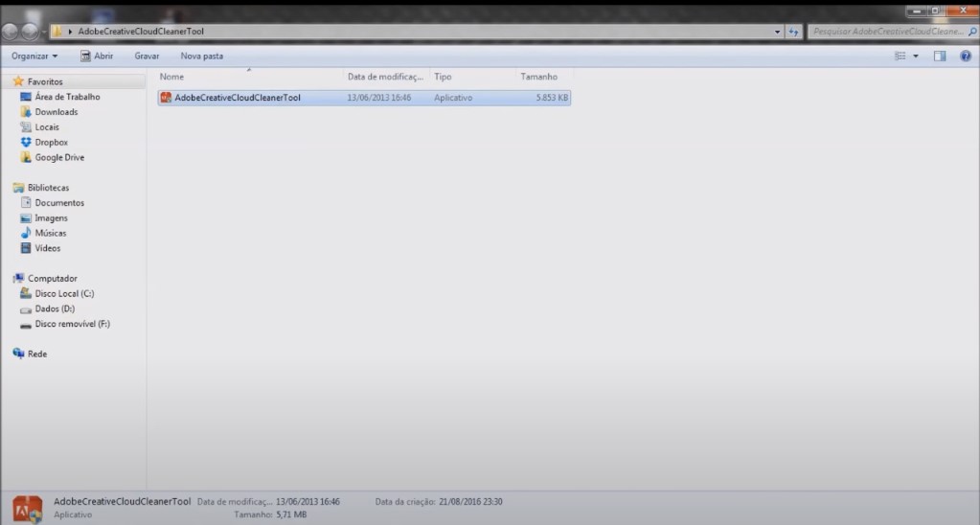Image resolution: width=980 pixels, height=525 pixels.
Task: Click the Back navigation arrow
Action: tap(11, 32)
